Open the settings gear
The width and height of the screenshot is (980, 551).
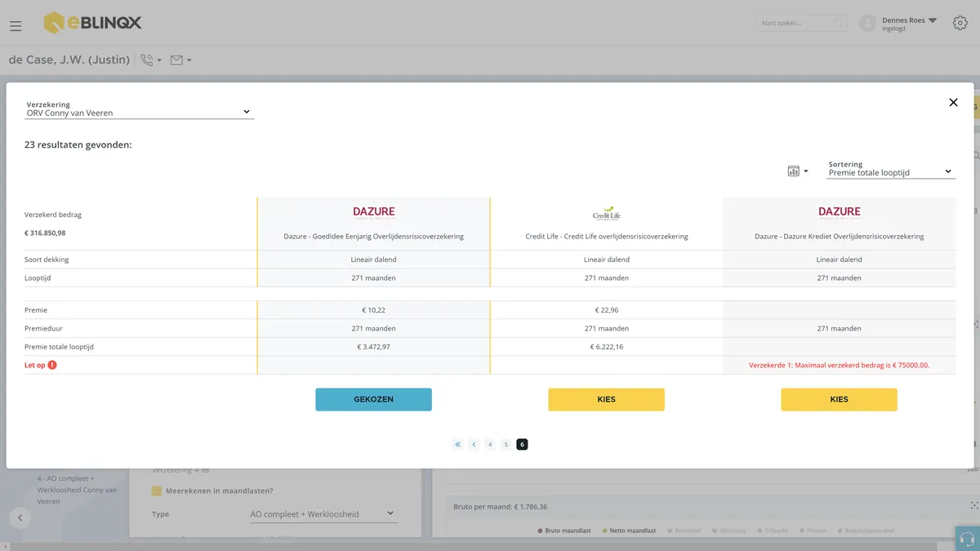click(x=960, y=23)
